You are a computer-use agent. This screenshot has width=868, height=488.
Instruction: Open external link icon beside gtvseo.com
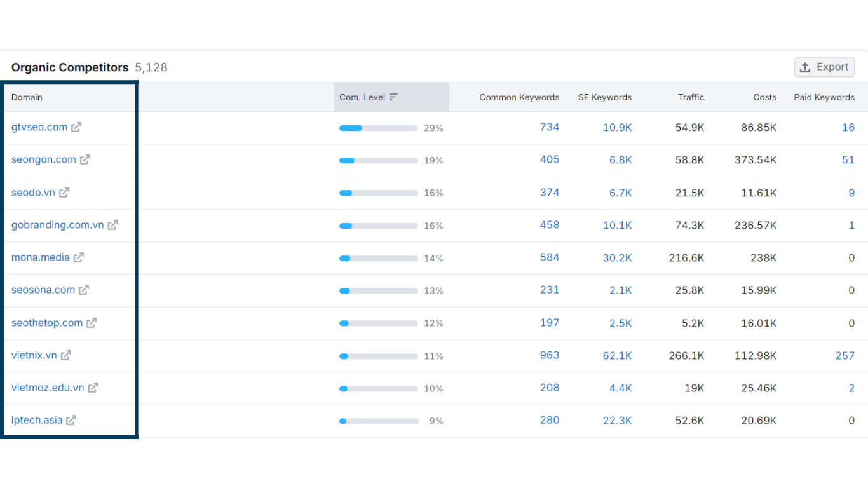pos(76,127)
